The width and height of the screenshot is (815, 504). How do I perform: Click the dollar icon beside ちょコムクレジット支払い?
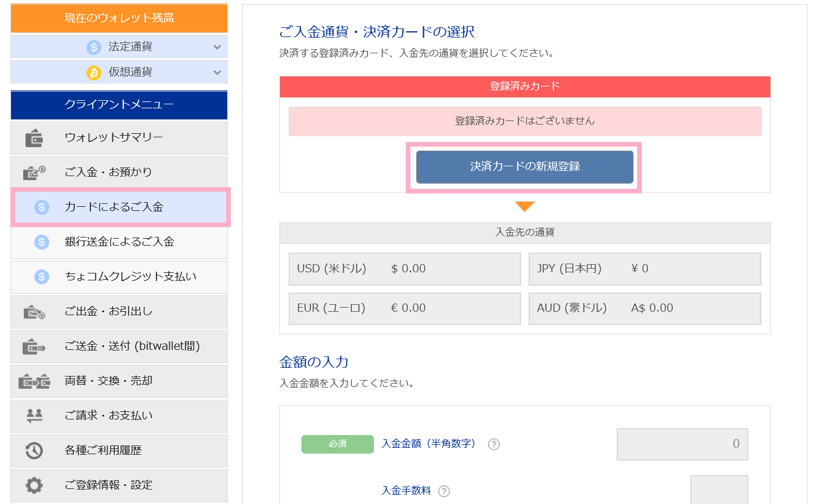tap(42, 276)
